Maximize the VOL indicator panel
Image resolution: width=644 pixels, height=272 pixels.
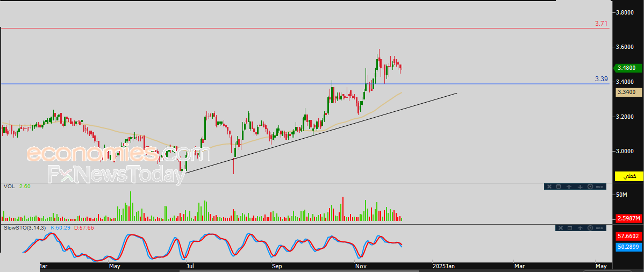(559, 187)
